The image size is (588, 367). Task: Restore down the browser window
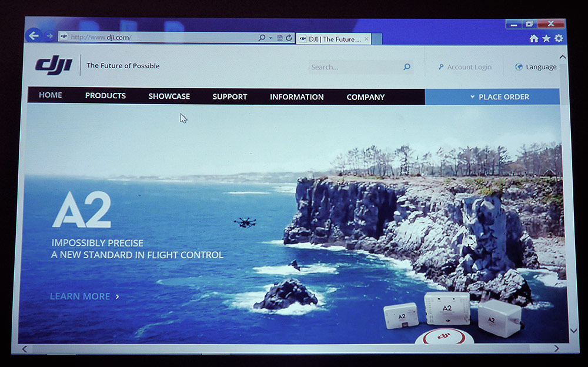point(530,24)
